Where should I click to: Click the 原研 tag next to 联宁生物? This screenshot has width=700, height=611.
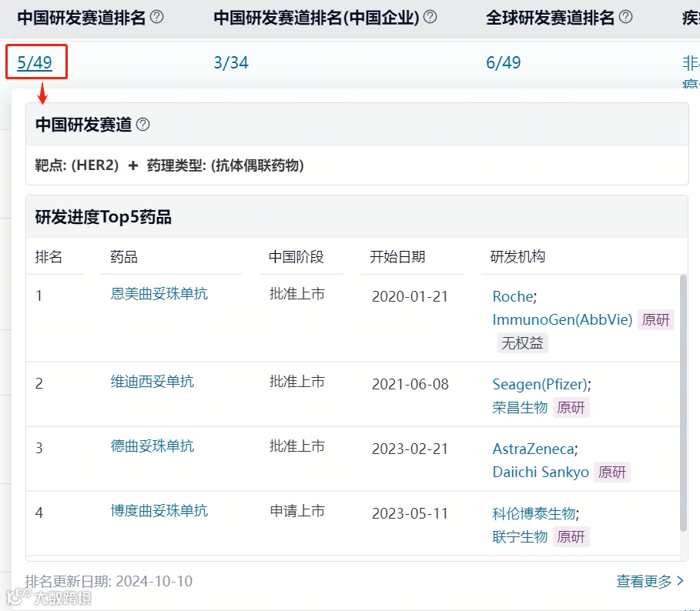(x=571, y=537)
